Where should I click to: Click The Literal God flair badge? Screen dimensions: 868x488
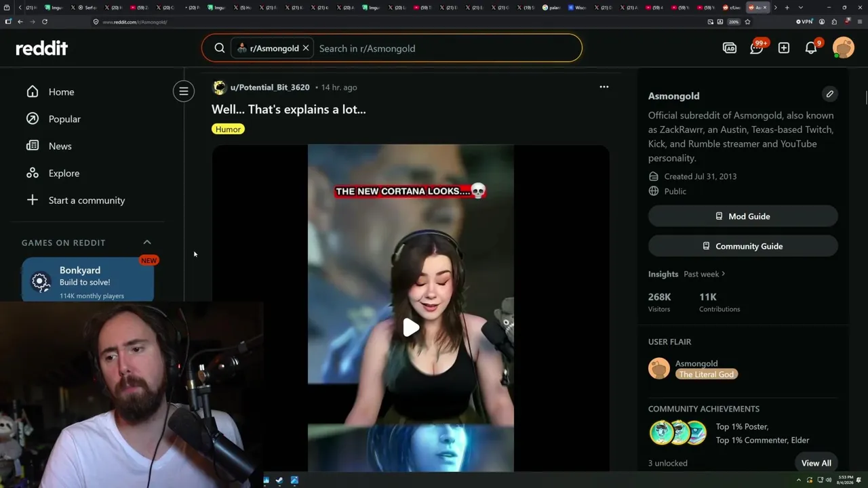[x=706, y=374]
